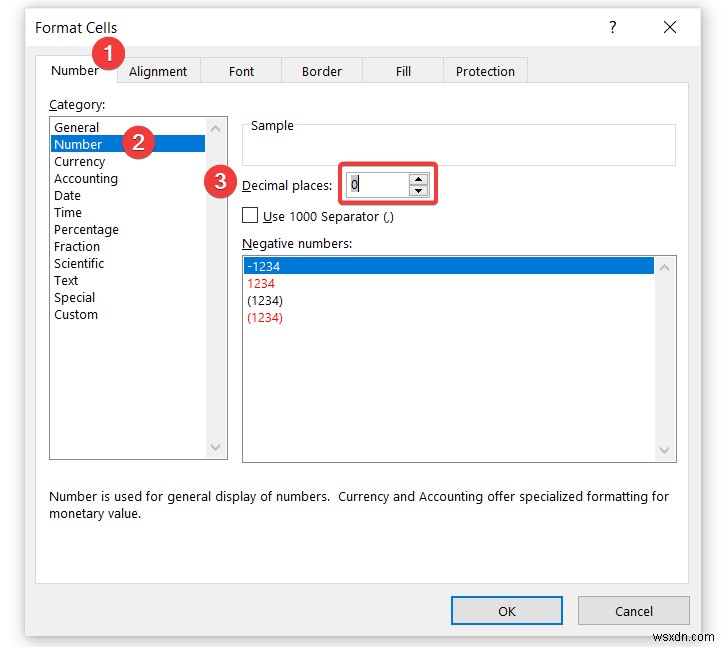
Task: Switch to the Font tab
Action: pos(241,71)
